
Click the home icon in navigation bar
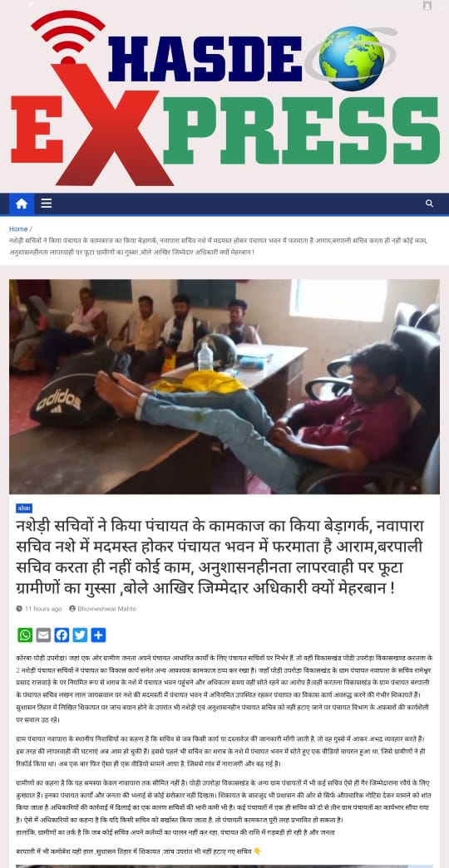(22, 204)
